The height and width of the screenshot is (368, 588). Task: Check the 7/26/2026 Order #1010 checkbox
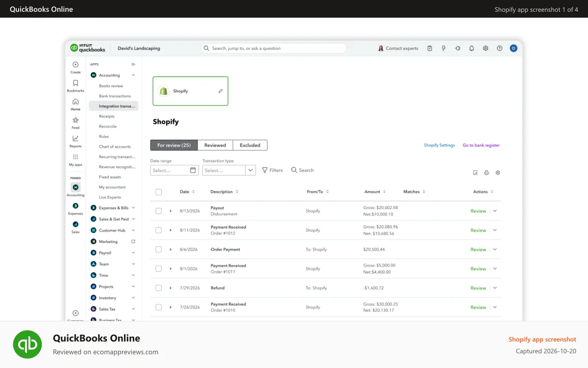158,307
